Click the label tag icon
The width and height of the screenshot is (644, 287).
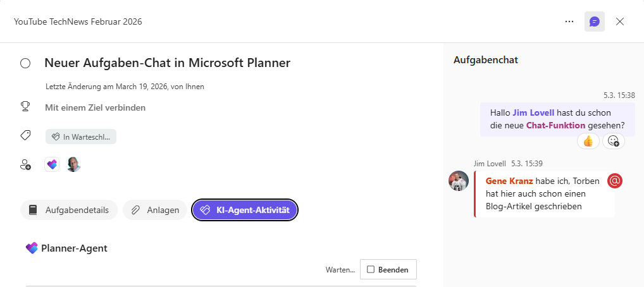tap(25, 135)
